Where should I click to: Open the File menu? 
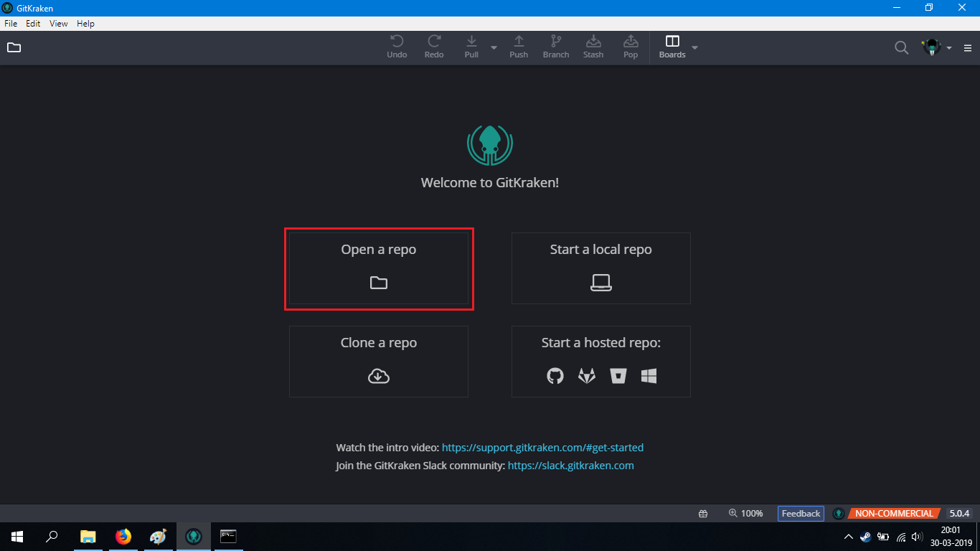(11, 24)
